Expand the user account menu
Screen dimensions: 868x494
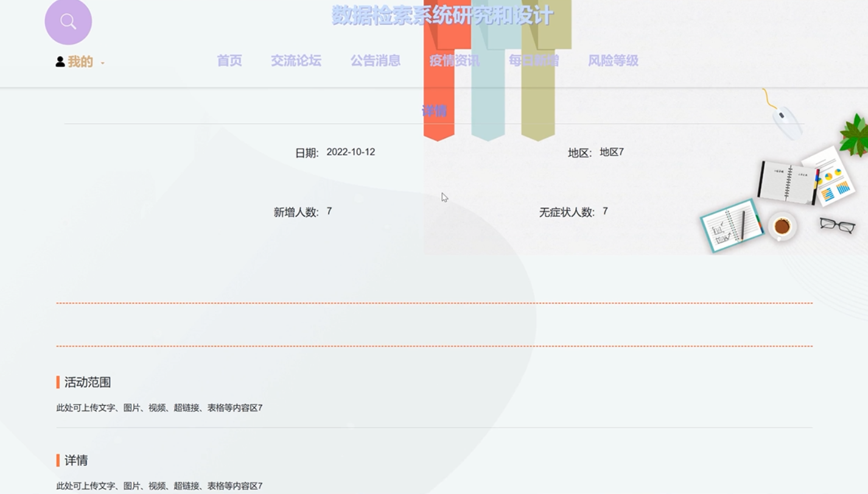[79, 61]
